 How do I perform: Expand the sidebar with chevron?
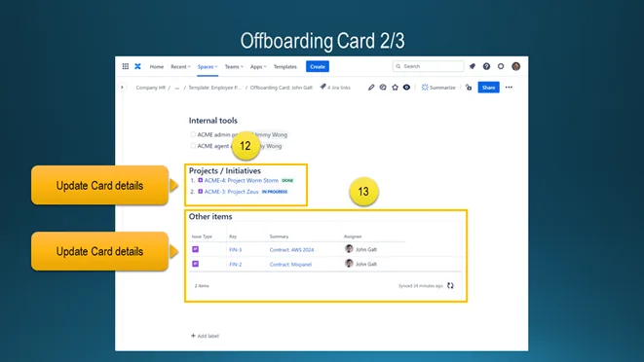click(x=122, y=88)
